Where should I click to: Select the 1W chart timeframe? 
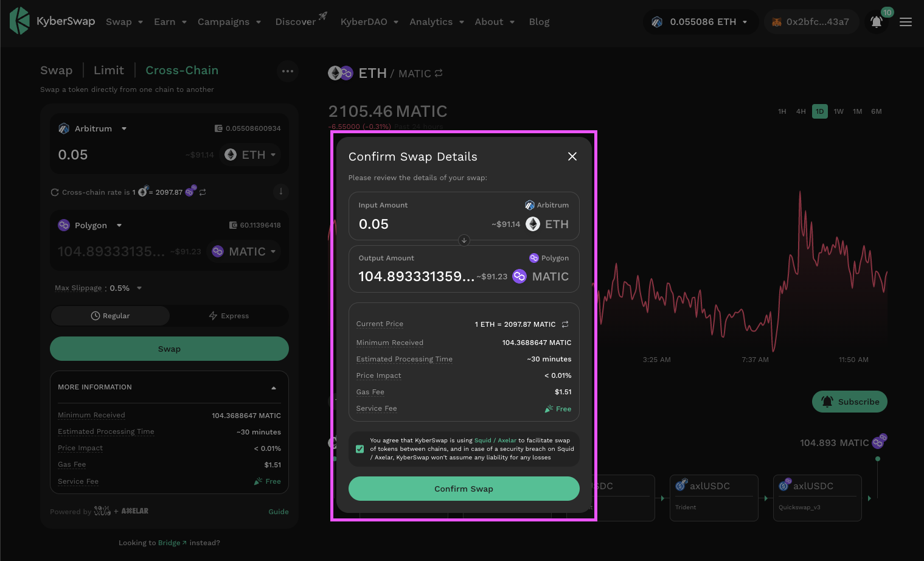point(838,111)
